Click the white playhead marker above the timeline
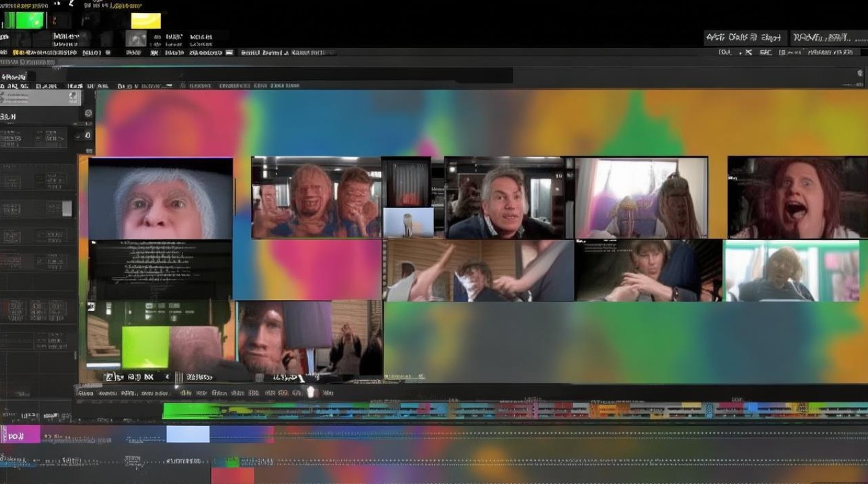This screenshot has height=484, width=868. (x=311, y=392)
